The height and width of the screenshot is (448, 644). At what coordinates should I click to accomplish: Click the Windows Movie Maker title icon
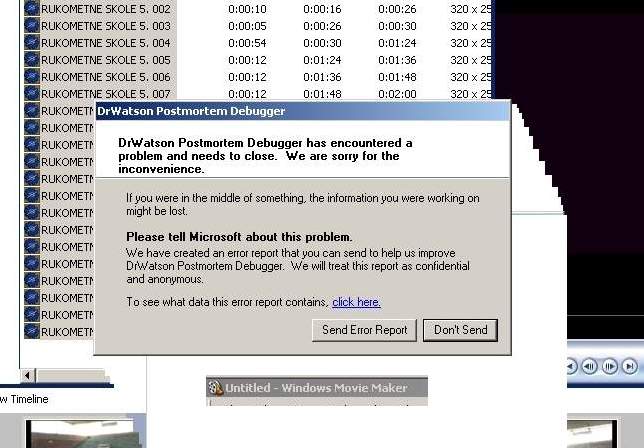pyautogui.click(x=216, y=388)
